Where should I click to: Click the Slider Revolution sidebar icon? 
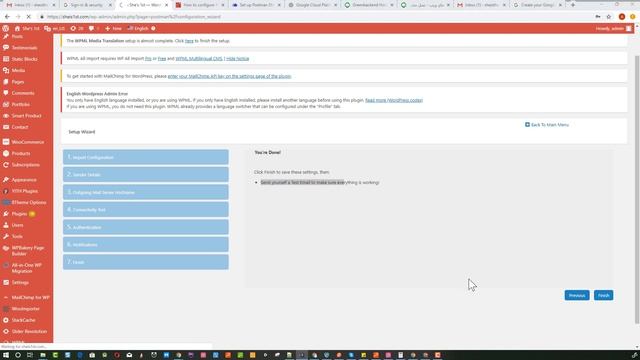(x=6, y=332)
